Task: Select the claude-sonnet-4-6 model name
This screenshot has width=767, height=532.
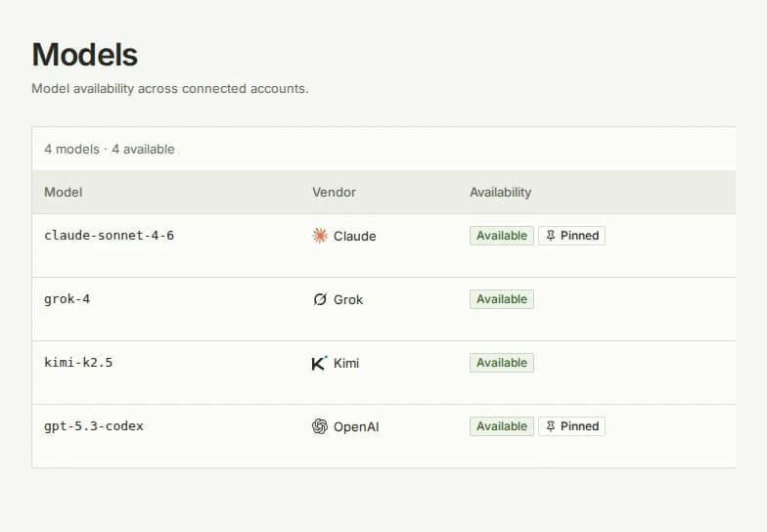Action: (110, 236)
